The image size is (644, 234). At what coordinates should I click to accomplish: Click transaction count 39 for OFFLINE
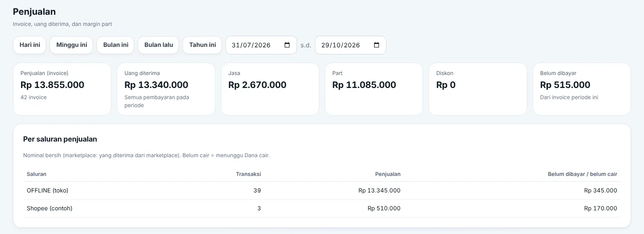(257, 191)
